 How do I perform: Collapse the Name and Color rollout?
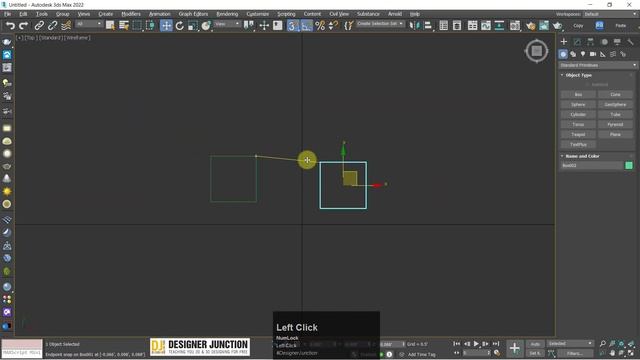click(582, 156)
